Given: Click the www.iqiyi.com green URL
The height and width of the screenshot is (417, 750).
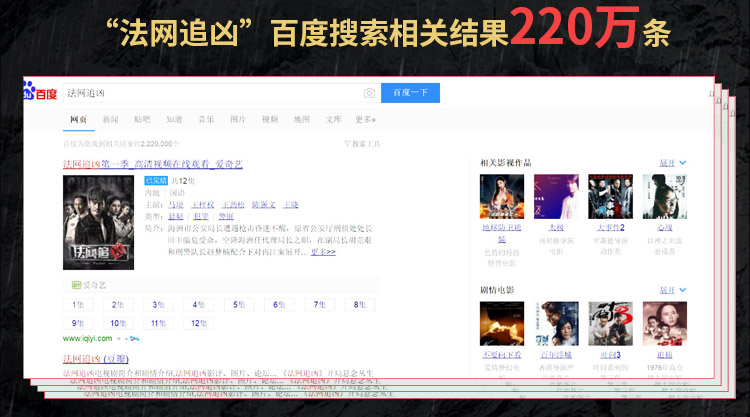Looking at the screenshot, I should 88,339.
